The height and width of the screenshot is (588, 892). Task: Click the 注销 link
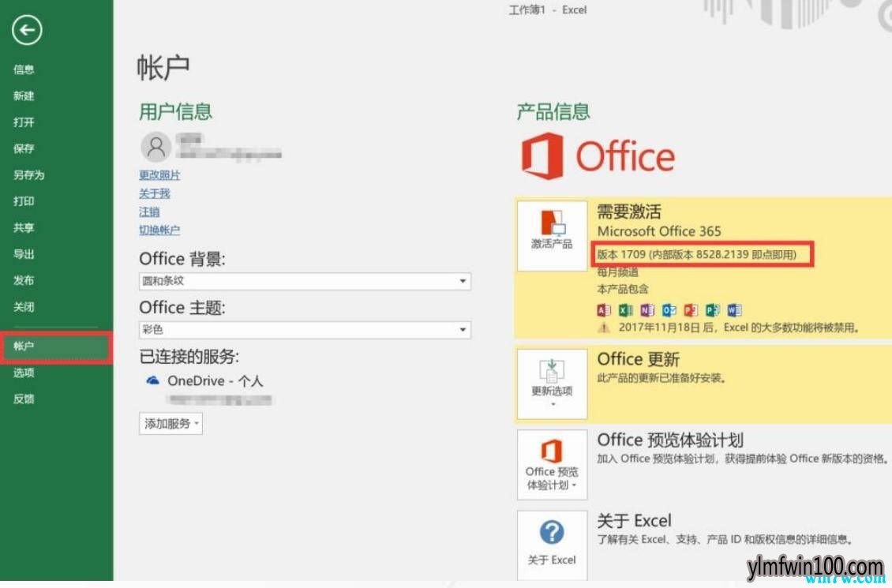click(x=149, y=212)
